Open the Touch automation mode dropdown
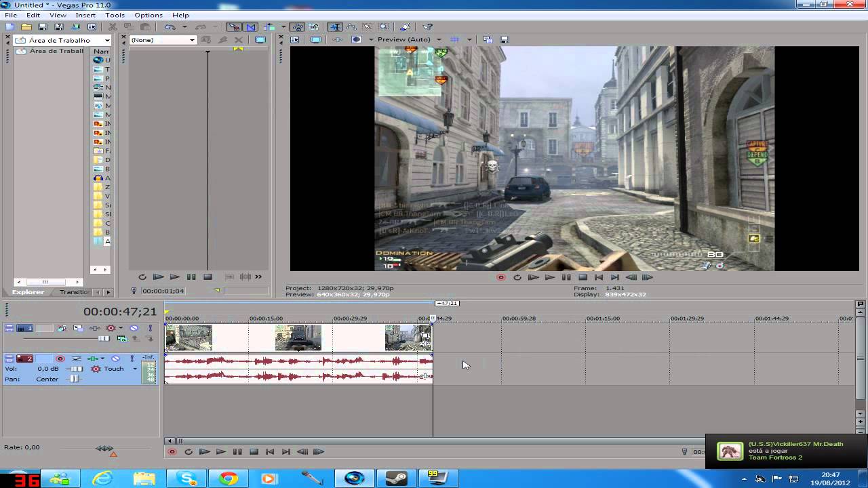The image size is (868, 488). click(x=135, y=369)
